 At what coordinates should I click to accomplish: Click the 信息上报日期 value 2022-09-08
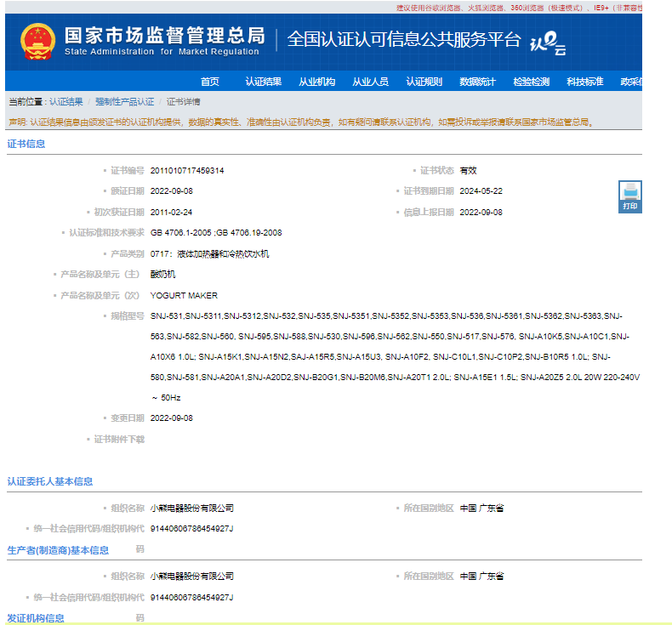click(x=481, y=213)
